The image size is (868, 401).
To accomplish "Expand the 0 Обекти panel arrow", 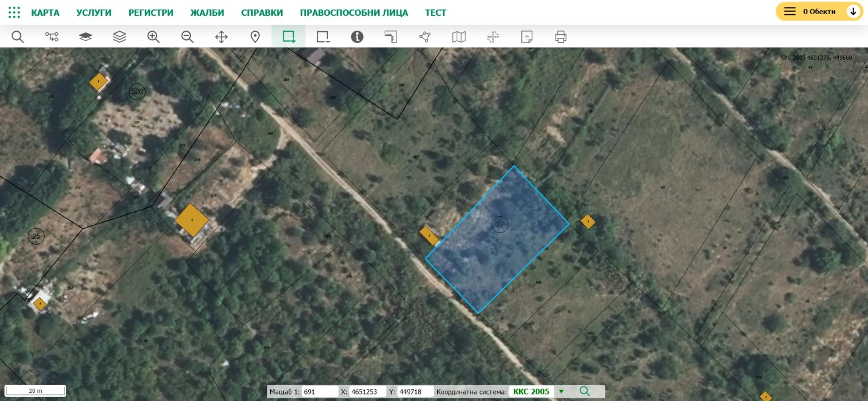I will tap(853, 11).
